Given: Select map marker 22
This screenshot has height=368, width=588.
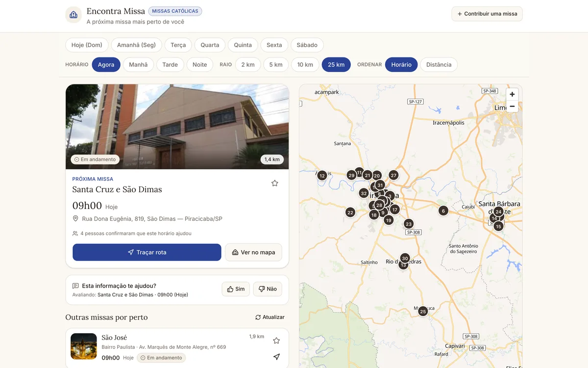Looking at the screenshot, I should point(350,212).
